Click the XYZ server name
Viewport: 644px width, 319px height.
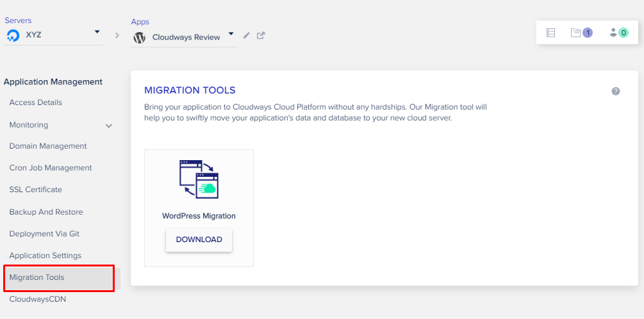34,35
